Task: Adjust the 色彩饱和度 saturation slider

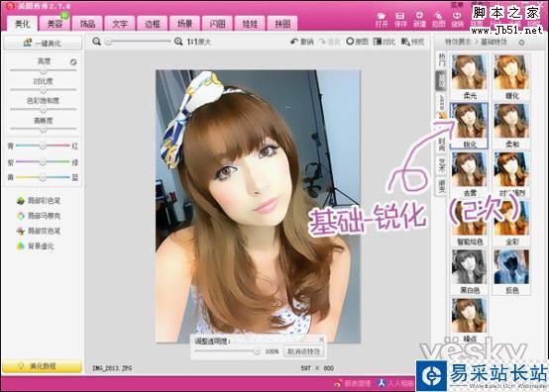Action: [x=43, y=110]
